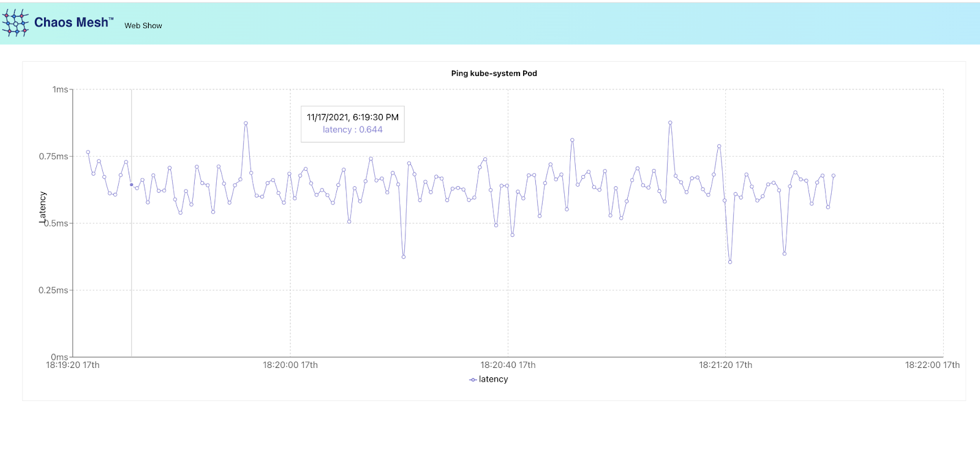Click the latency legend marker icon
Viewport: 980px width, 458px height.
pos(473,380)
